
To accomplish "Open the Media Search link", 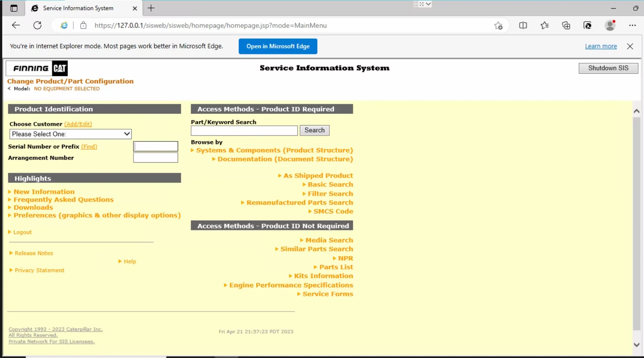I will [x=329, y=240].
